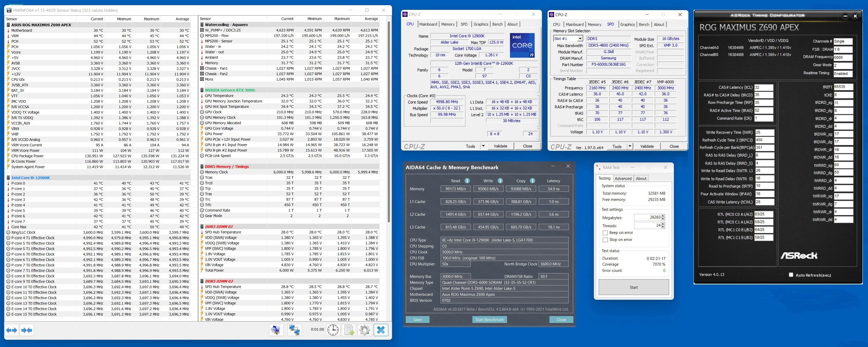Viewport: 868px width, 347px height.
Task: Open the About tab in RAM Test
Action: pyautogui.click(x=641, y=178)
